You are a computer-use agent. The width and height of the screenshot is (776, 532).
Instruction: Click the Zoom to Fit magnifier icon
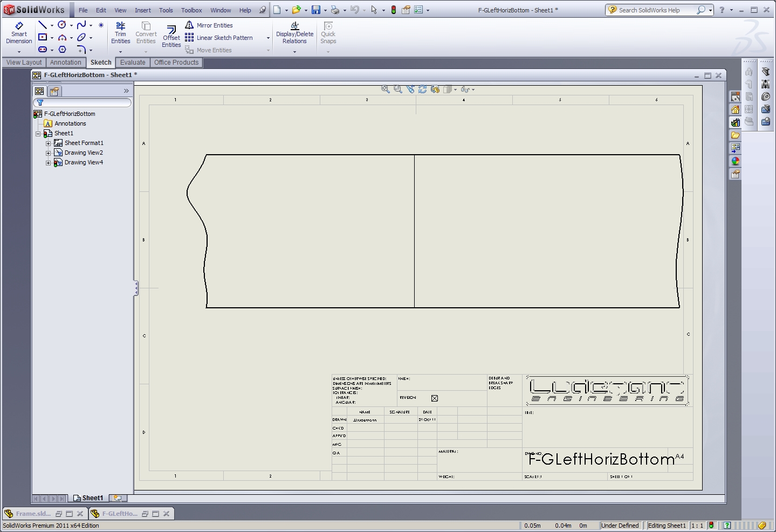[x=386, y=89]
